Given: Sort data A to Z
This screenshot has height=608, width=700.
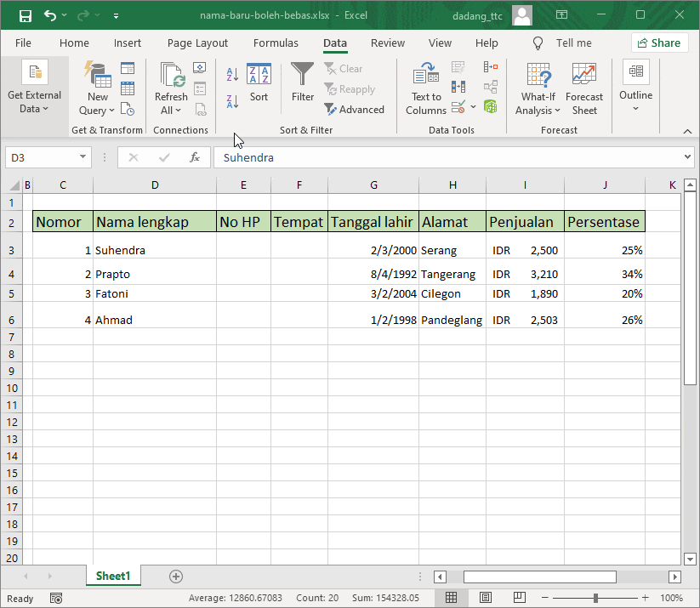Looking at the screenshot, I should pos(232,75).
